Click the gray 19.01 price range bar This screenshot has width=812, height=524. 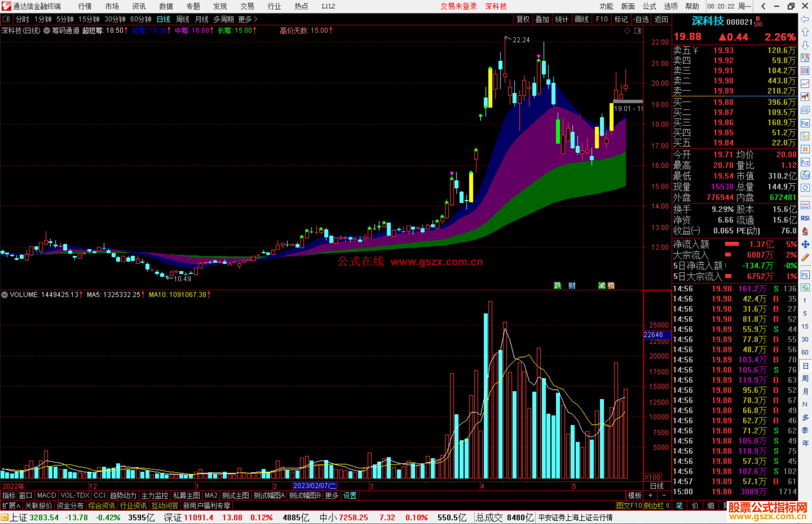(x=628, y=101)
